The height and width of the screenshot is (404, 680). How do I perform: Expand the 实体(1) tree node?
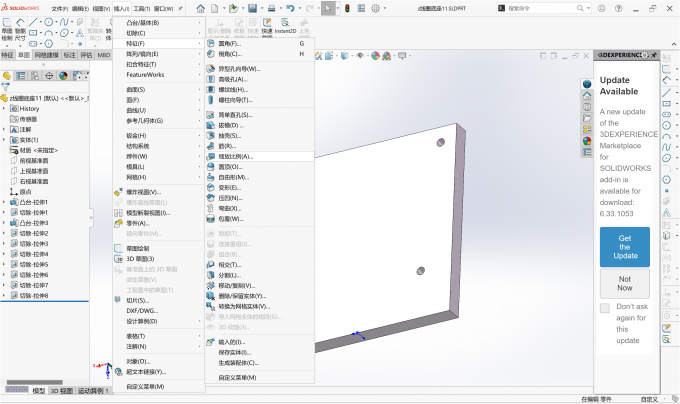[x=4, y=140]
